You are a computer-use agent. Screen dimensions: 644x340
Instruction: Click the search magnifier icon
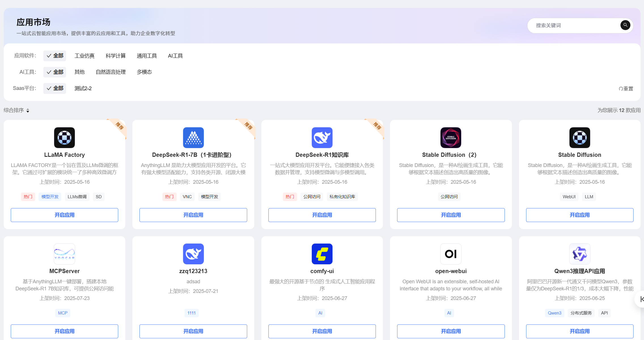point(625,25)
